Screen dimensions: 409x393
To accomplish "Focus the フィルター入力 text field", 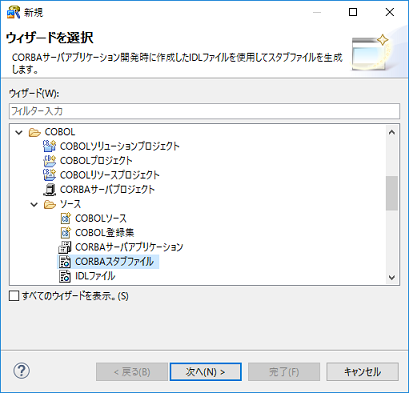I will [204, 111].
